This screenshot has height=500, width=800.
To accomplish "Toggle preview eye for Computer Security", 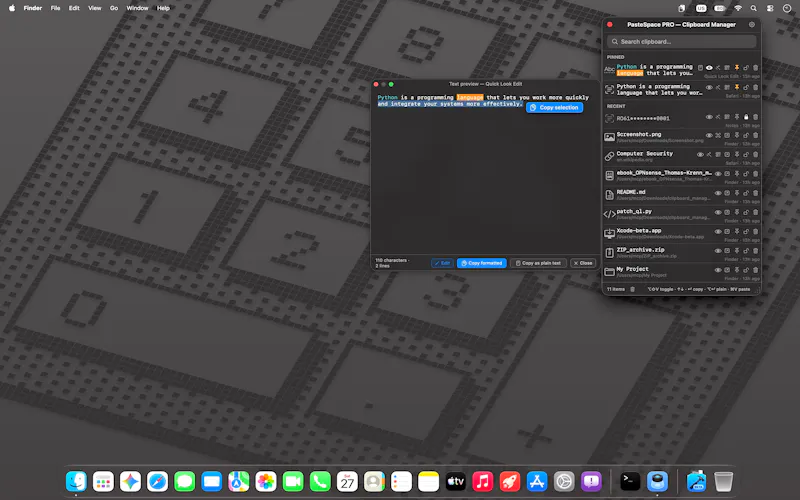I will click(x=700, y=155).
